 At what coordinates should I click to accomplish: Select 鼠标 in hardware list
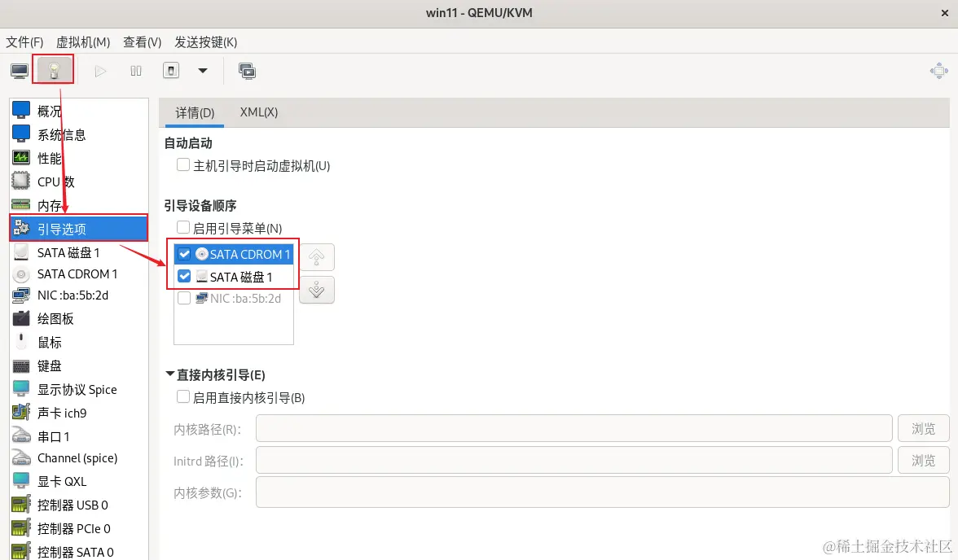coord(79,342)
